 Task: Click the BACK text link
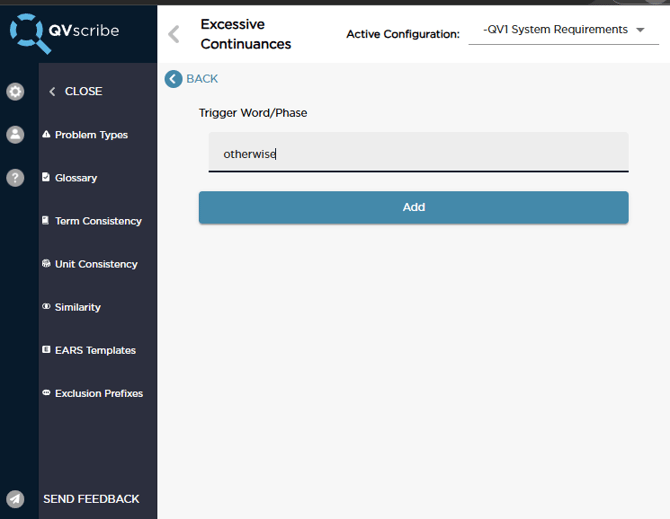tap(202, 79)
